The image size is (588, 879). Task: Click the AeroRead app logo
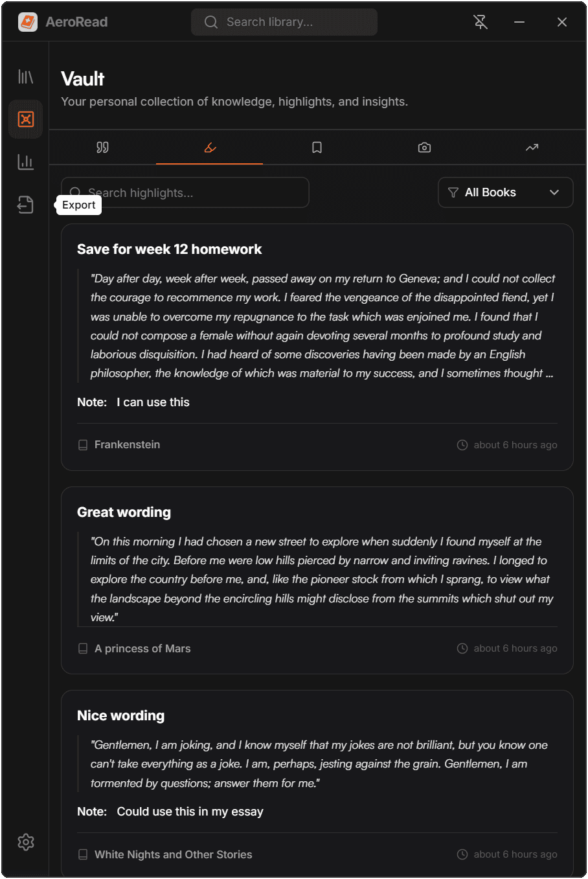(28, 22)
